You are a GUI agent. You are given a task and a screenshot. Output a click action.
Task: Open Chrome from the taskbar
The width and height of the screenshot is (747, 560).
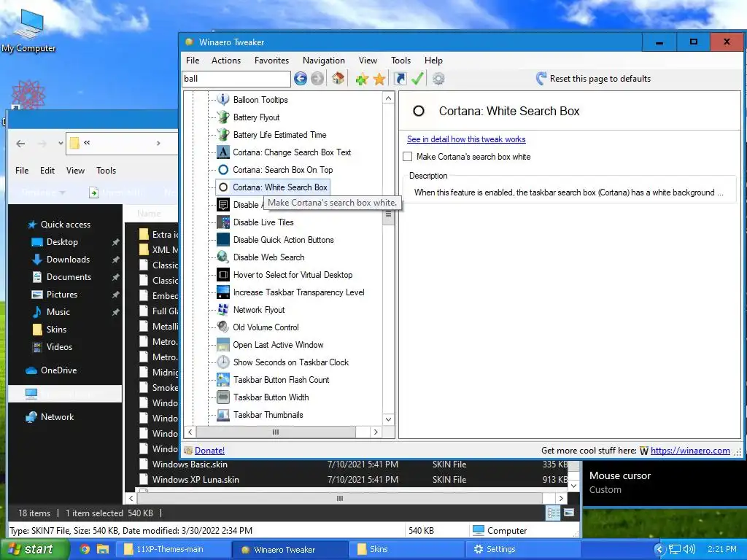85,549
